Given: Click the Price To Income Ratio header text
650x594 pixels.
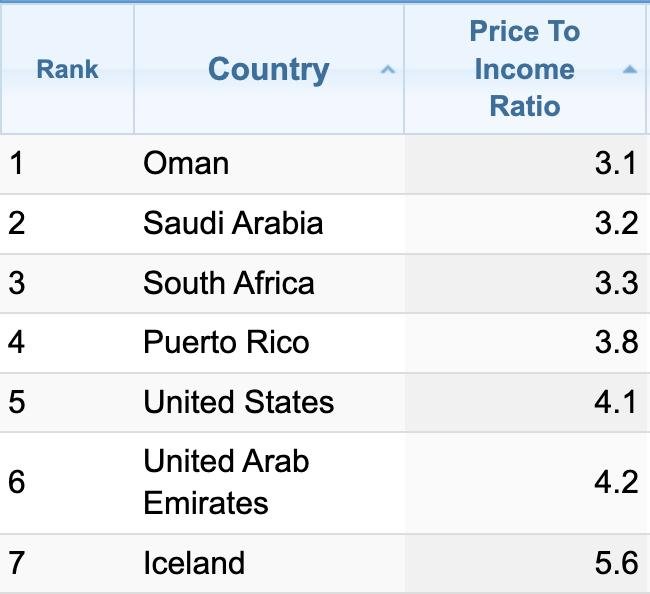Looking at the screenshot, I should (524, 69).
